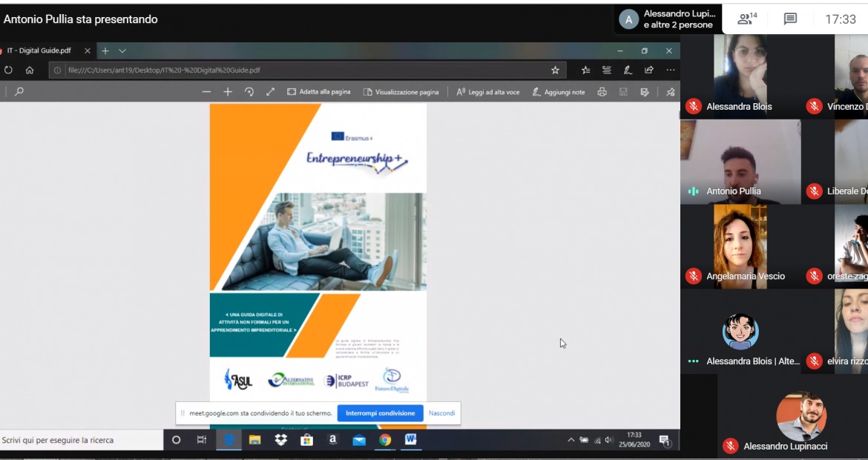Select the Angelamaria Vescio video tile

point(740,246)
